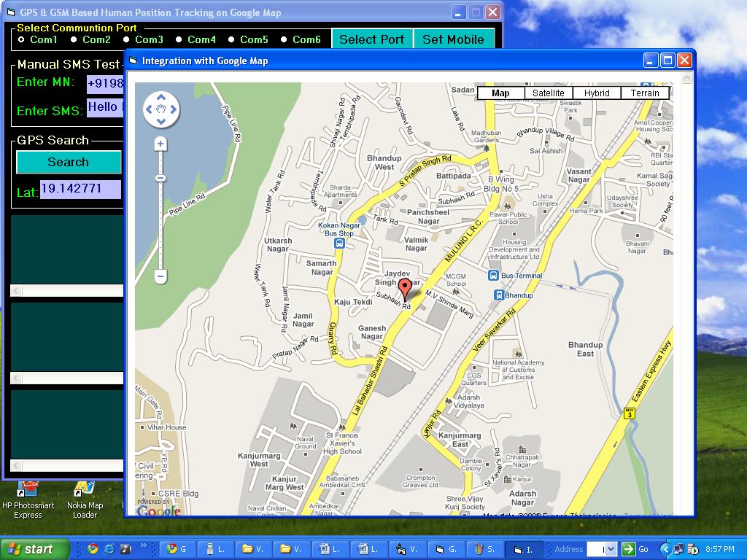Screen dimensions: 747x560
Task: Click the taskbar clock showing 8:57 PM
Action: coord(719,549)
